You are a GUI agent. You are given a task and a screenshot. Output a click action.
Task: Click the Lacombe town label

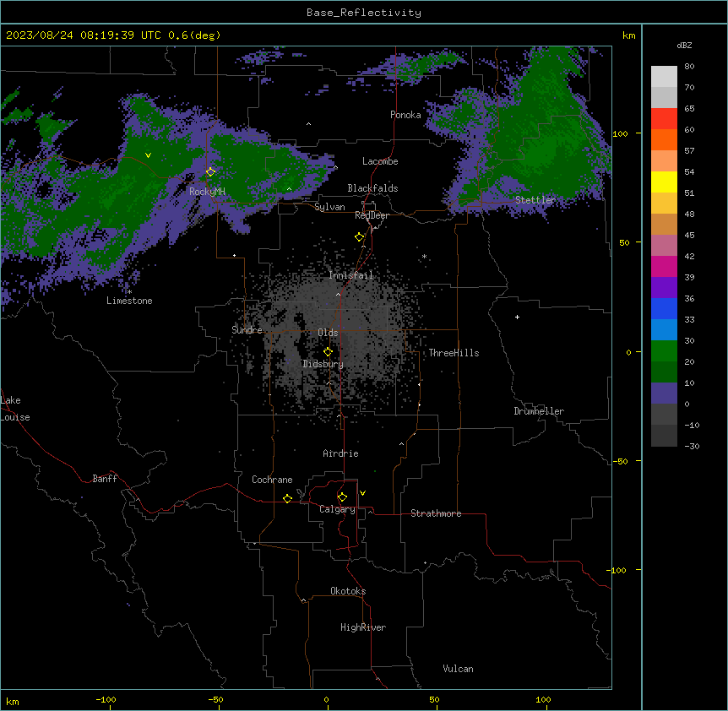pos(380,161)
